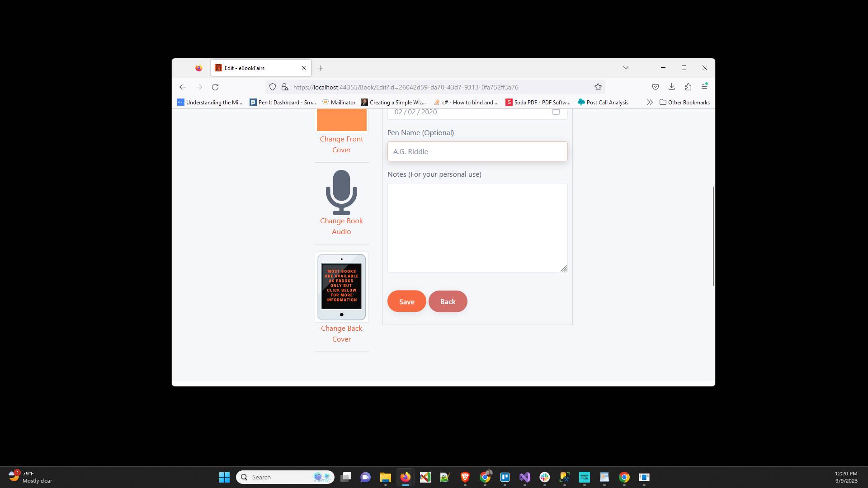Click the Change Back Cover link
Viewport: 868px width, 488px height.
pyautogui.click(x=341, y=333)
